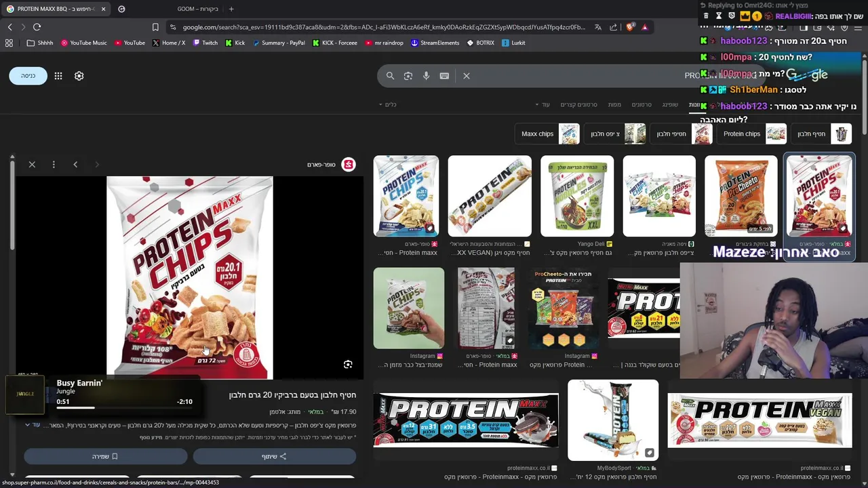This screenshot has height=488, width=868.
Task: Bookmark this page icon
Action: tap(155, 27)
